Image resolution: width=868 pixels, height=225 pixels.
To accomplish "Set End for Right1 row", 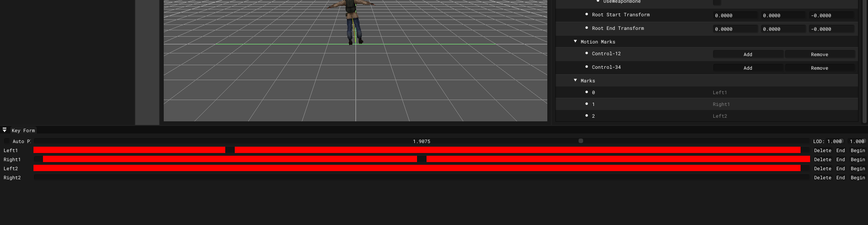I will tap(840, 159).
